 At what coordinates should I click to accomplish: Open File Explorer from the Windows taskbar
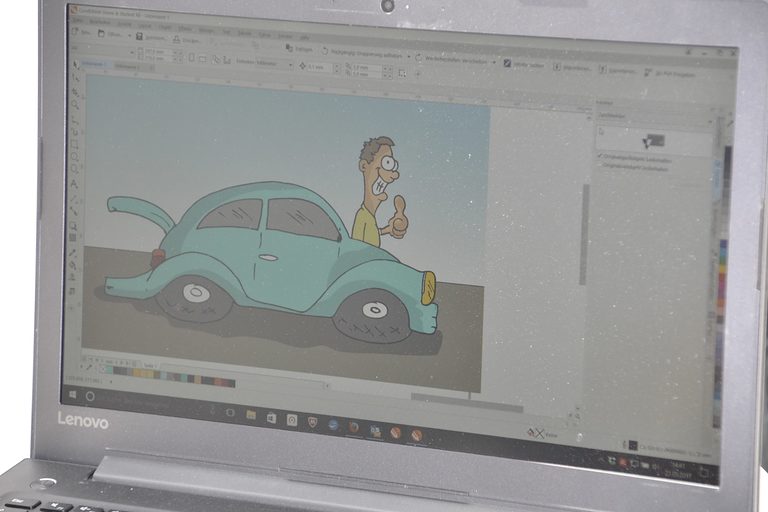[x=250, y=413]
